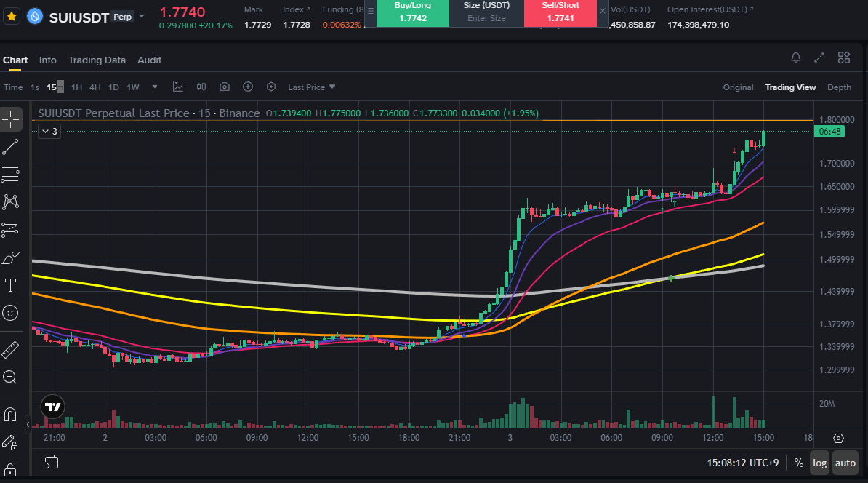Select the crosshair cursor tool
The image size is (868, 483).
[10, 119]
